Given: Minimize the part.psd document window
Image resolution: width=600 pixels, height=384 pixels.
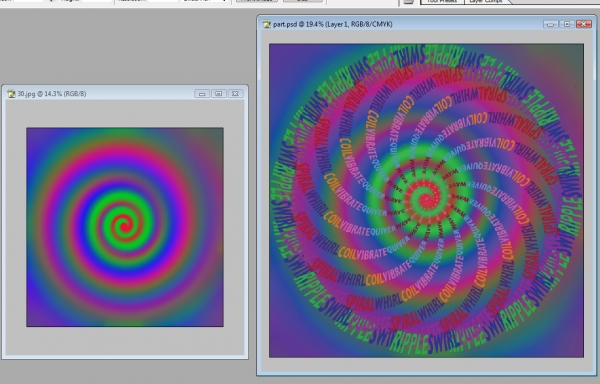Looking at the screenshot, I should click(x=550, y=24).
